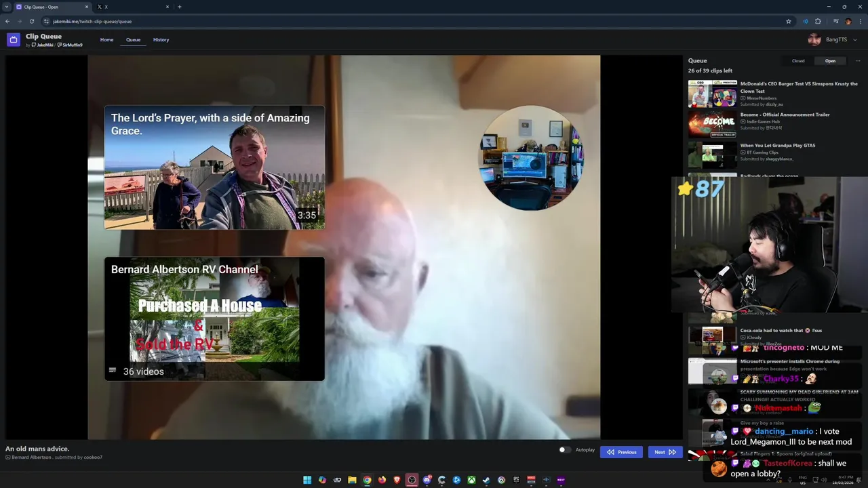The width and height of the screenshot is (868, 488).
Task: Open Epic Games launcher from taskbar
Action: click(516, 480)
